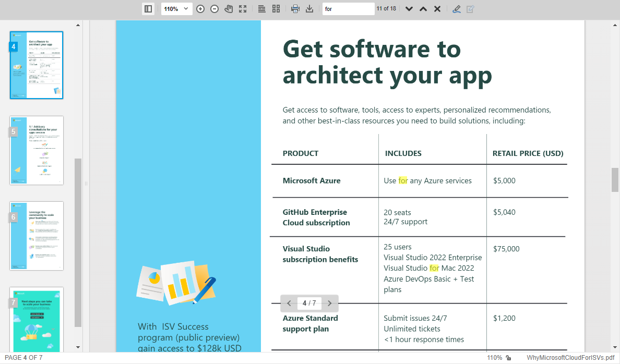620x364 pixels.
Task: Open page 6 thumbnail
Action: (x=37, y=236)
